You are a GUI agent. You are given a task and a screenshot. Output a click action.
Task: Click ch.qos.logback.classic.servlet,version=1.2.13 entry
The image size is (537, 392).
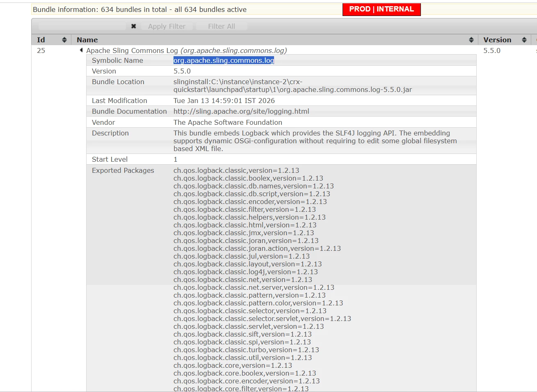[x=249, y=326]
